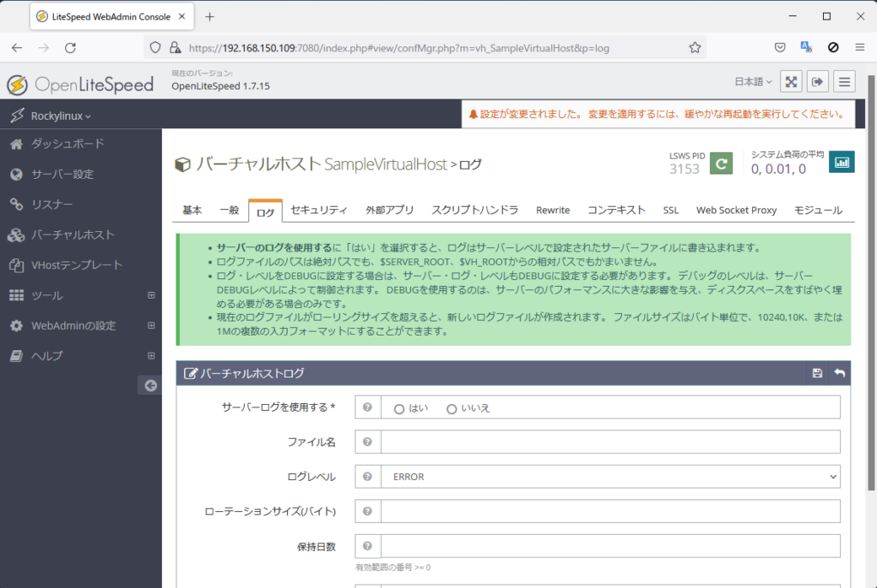Expand the Rockylinux server dropdown
The image size is (877, 588).
tap(60, 116)
